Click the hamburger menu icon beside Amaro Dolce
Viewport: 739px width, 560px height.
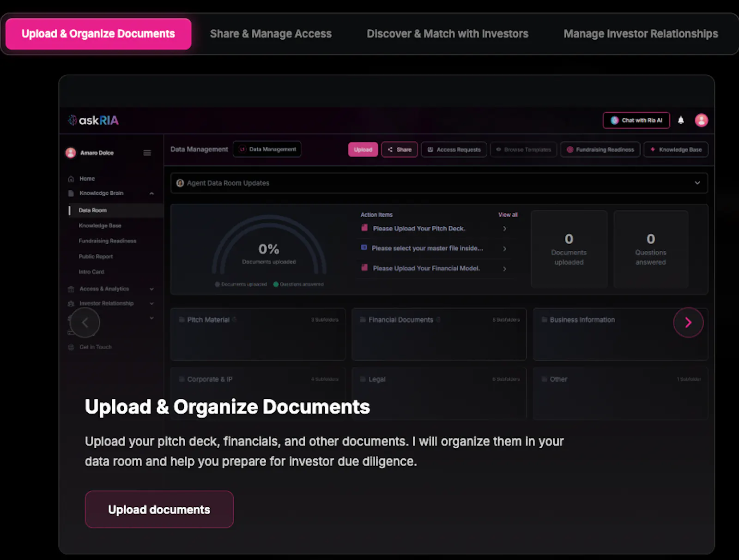point(147,153)
